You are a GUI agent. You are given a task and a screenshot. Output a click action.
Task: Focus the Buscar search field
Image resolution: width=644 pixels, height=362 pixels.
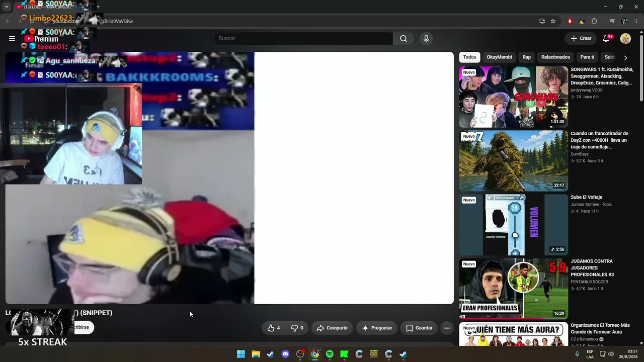303,39
